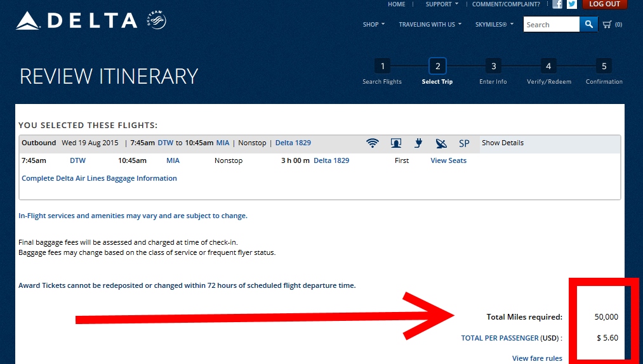Image resolution: width=643 pixels, height=364 pixels.
Task: Click the cart count (0)
Action: [618, 25]
